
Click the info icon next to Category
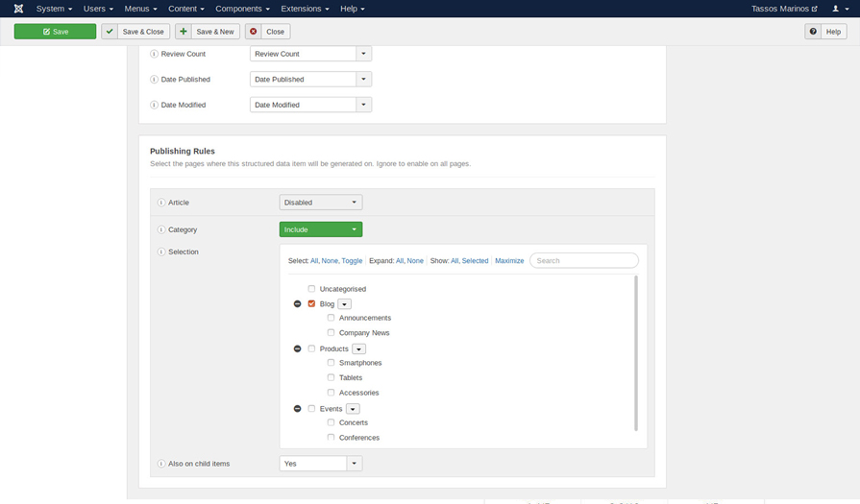point(161,229)
